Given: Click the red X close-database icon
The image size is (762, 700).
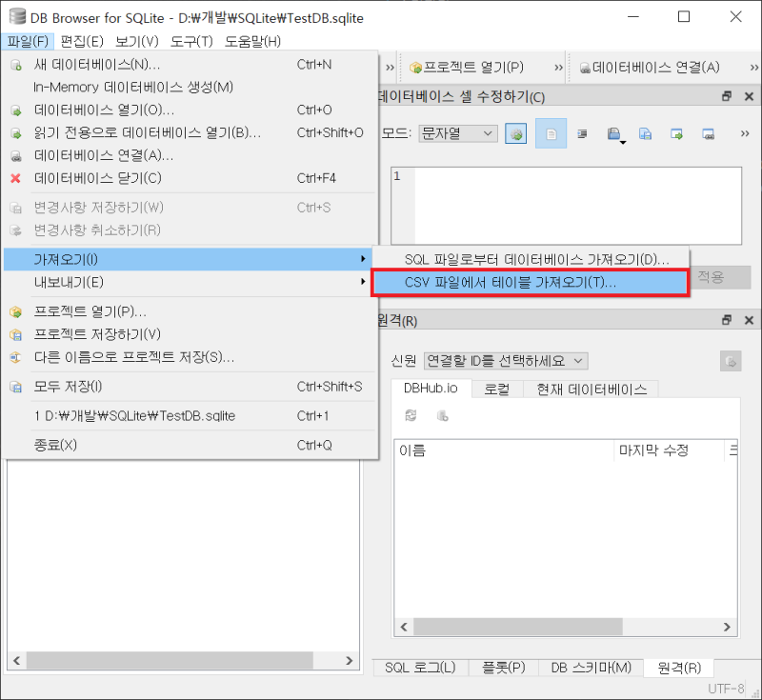Looking at the screenshot, I should [x=15, y=178].
